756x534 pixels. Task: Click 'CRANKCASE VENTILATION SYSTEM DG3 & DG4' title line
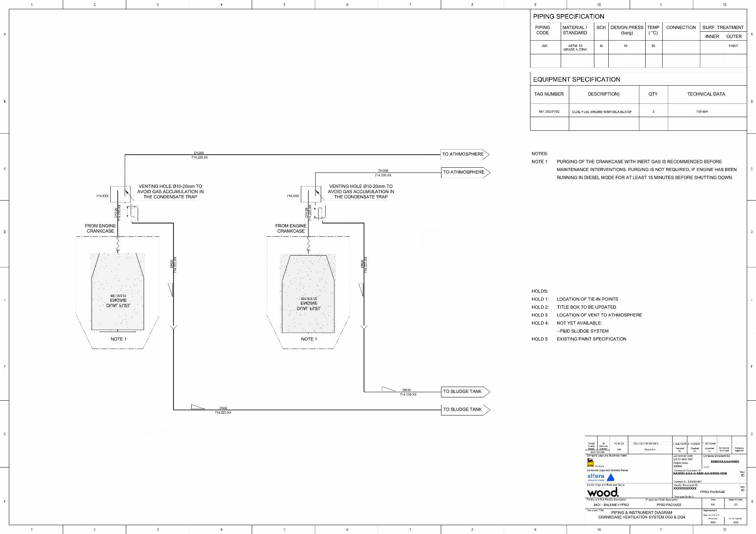pos(642,517)
